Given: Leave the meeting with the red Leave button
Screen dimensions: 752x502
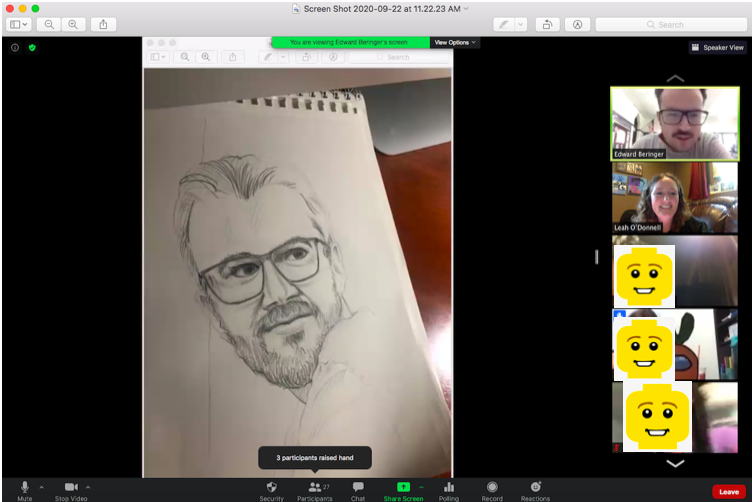Looking at the screenshot, I should click(728, 492).
